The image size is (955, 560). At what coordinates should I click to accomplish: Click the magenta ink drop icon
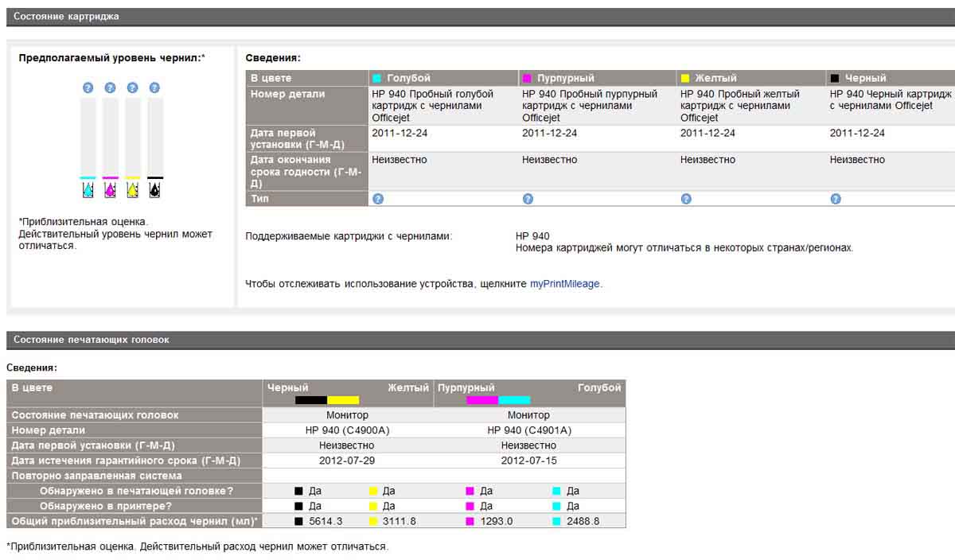coord(111,190)
